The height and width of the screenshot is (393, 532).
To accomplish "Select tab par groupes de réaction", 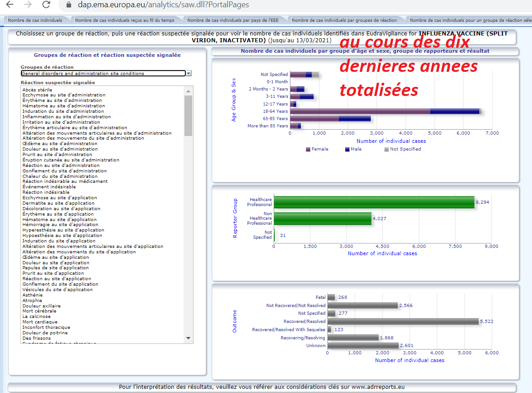I will pyautogui.click(x=344, y=20).
